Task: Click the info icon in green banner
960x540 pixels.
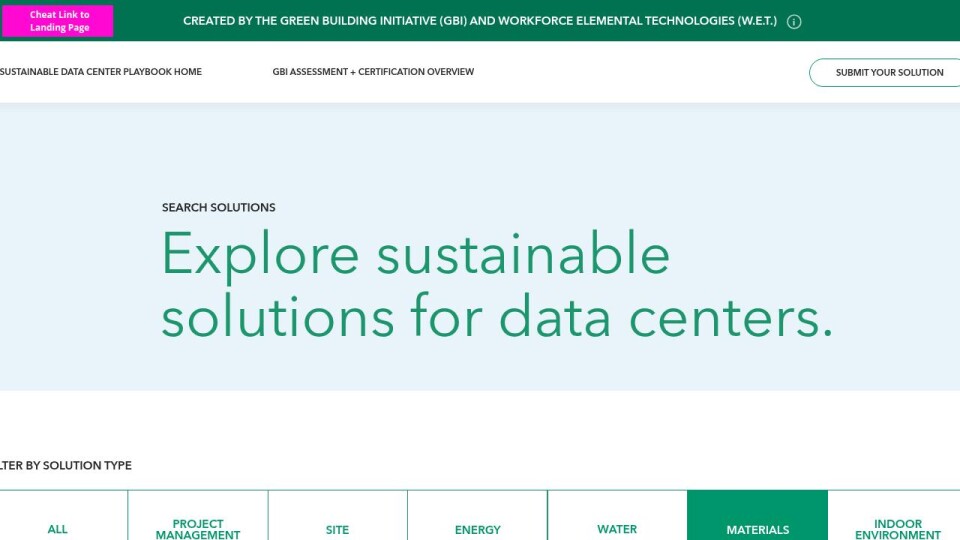Action: 794,22
